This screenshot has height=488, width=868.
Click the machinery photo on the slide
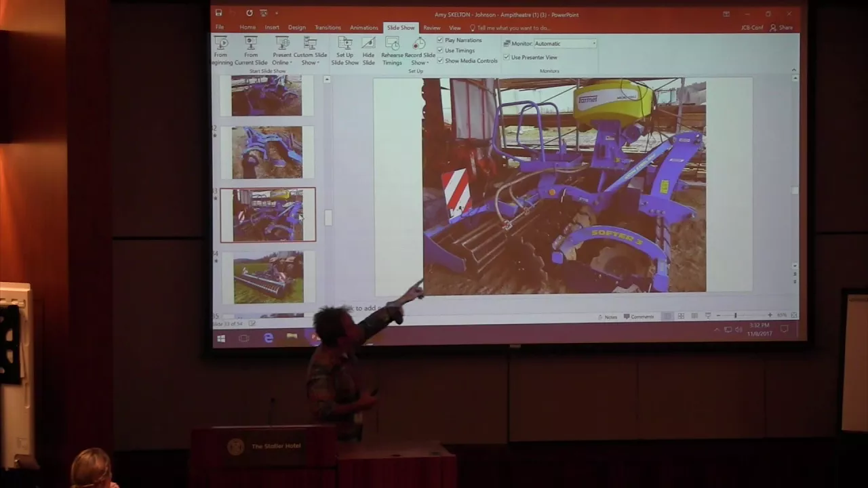564,186
